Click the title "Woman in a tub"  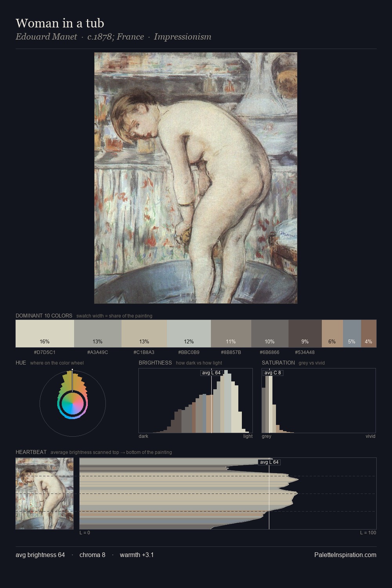[x=60, y=23]
